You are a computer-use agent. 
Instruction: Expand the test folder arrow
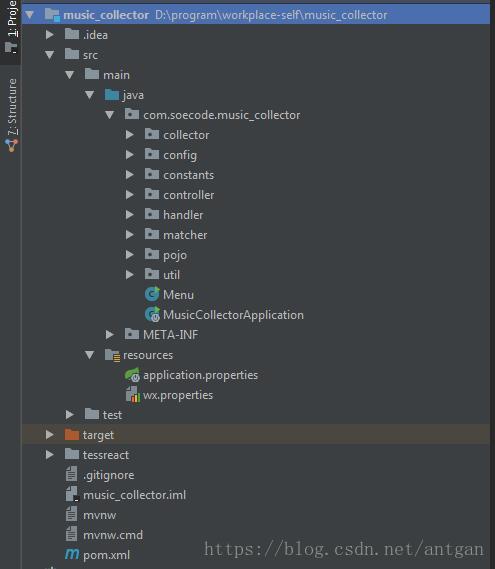[x=70, y=414]
